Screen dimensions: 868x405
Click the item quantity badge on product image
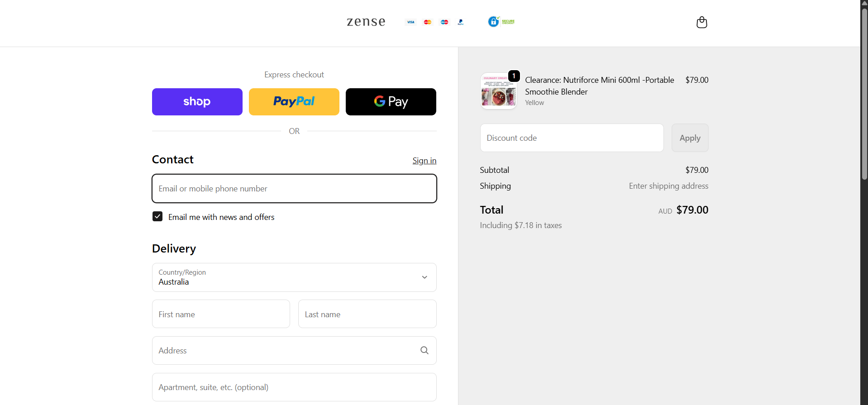(514, 76)
